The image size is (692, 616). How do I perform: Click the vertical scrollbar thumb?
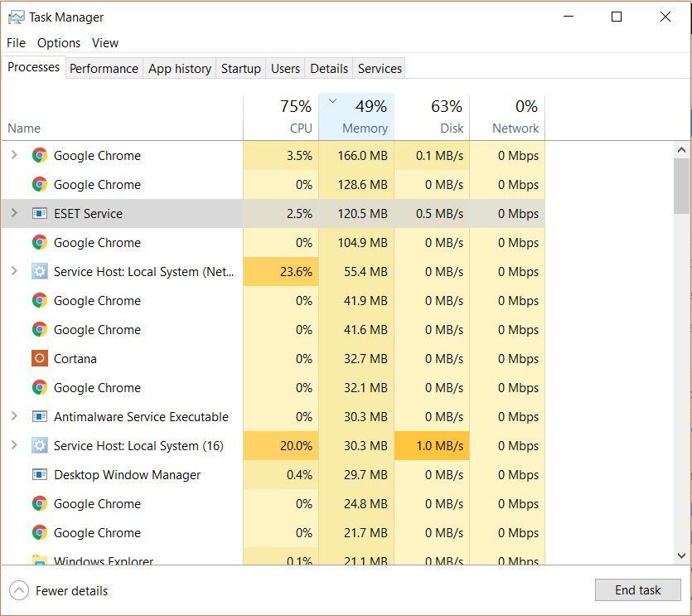pyautogui.click(x=681, y=186)
